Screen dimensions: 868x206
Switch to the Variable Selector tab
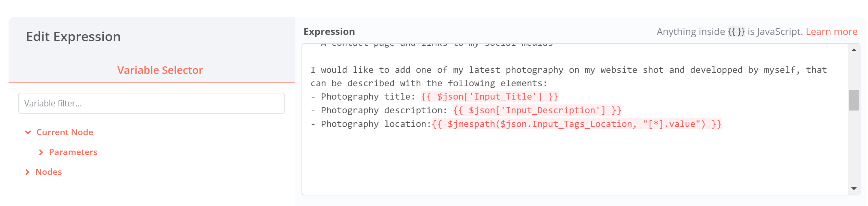point(160,70)
